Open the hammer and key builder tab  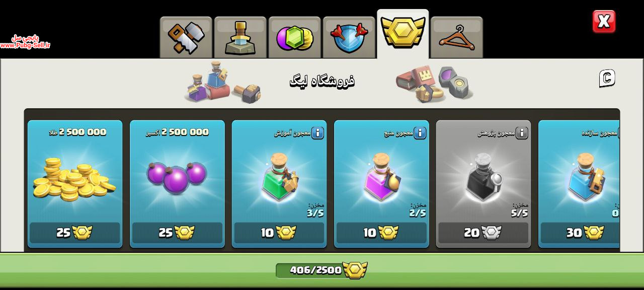186,37
